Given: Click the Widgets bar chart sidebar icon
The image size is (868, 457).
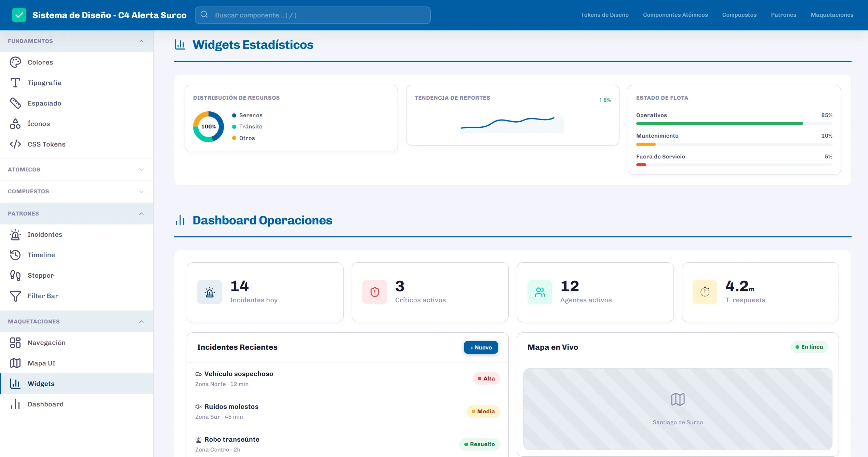Looking at the screenshot, I should (15, 384).
